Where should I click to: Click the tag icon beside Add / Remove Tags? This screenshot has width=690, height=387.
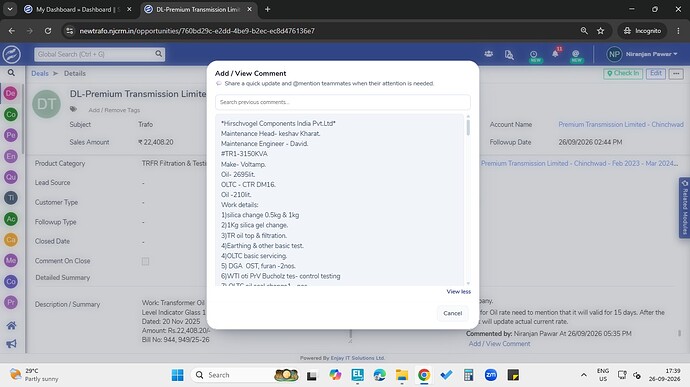(x=73, y=109)
